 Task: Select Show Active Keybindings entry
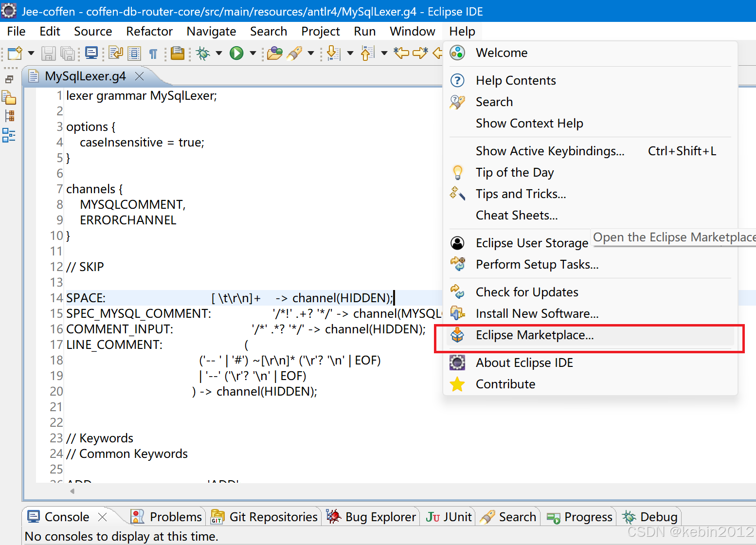590,151
